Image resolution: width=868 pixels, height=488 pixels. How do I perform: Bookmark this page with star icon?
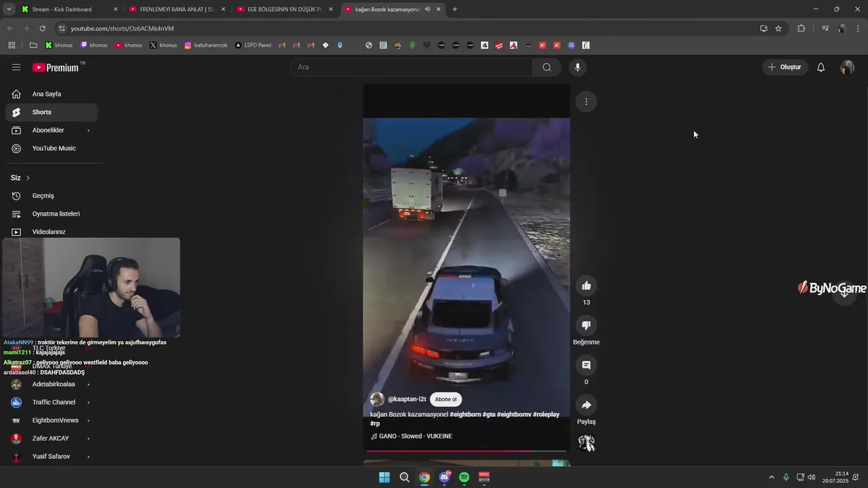[x=778, y=28]
